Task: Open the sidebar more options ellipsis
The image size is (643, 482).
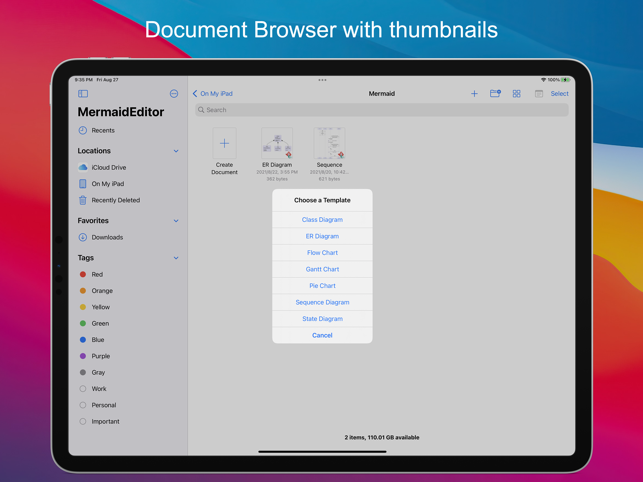Action: (x=174, y=94)
